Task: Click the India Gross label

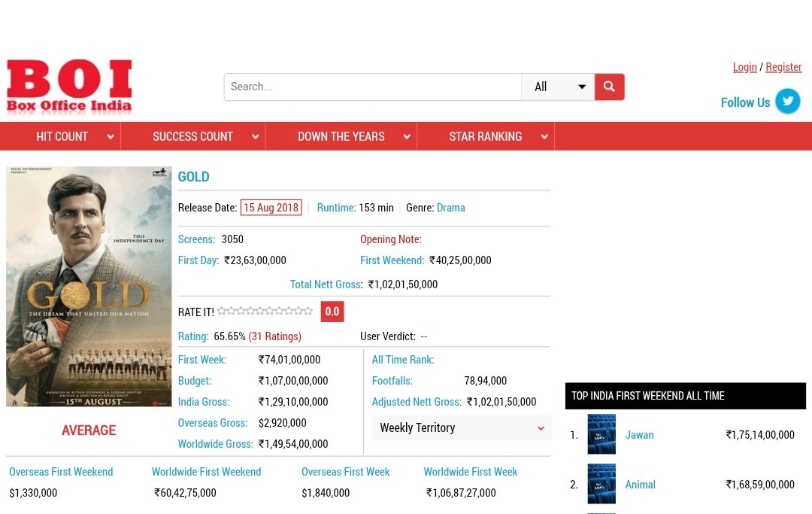Action: (204, 402)
